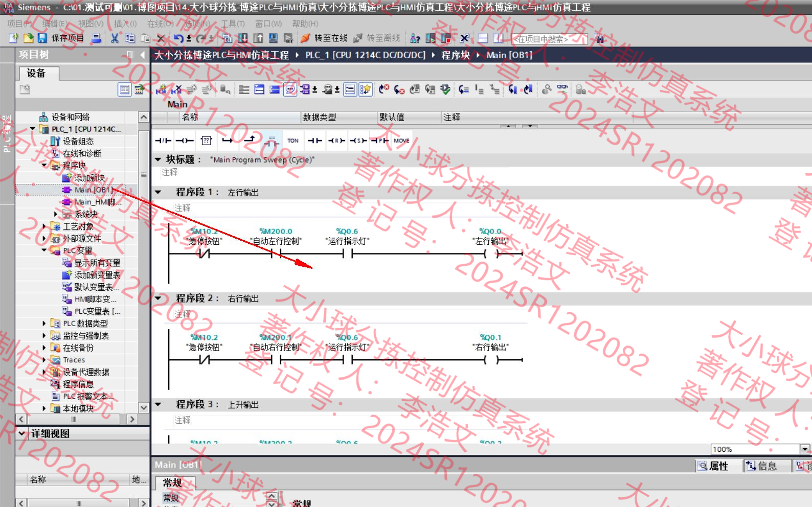Toggle network comments display icon
The image size is (812, 507).
[350, 90]
